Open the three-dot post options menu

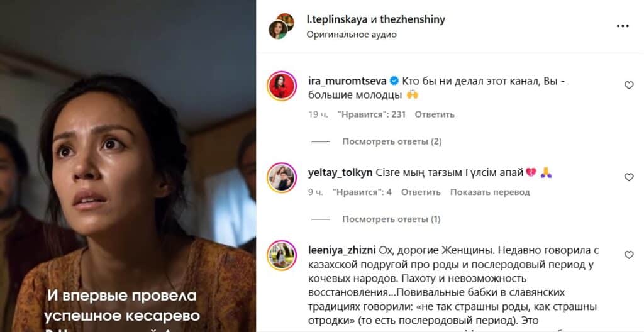point(622,26)
